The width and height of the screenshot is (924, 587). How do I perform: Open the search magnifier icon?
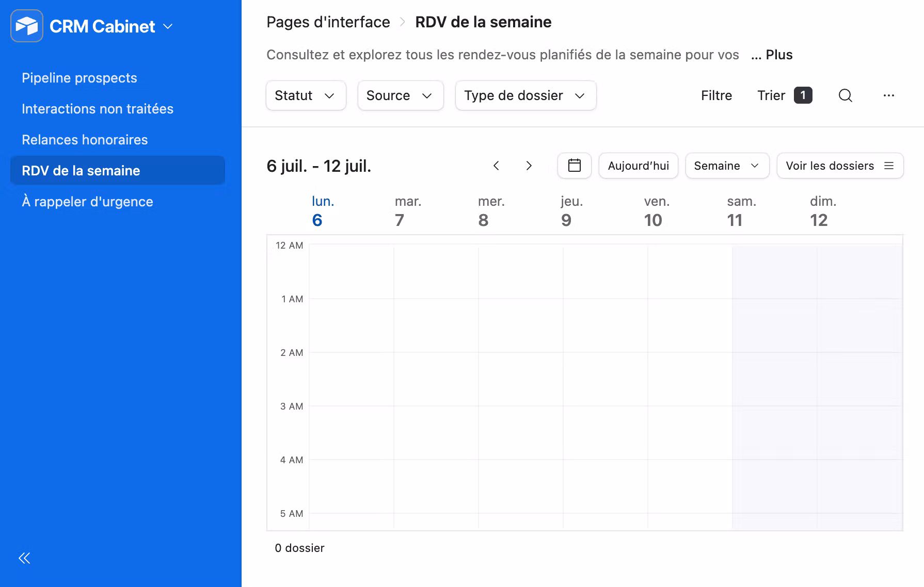coord(845,95)
